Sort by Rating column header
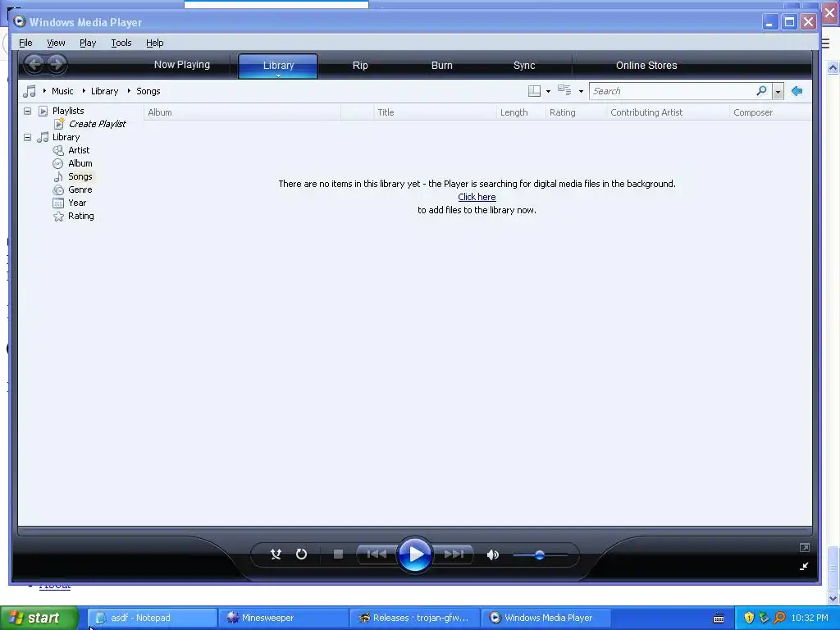 [576, 112]
